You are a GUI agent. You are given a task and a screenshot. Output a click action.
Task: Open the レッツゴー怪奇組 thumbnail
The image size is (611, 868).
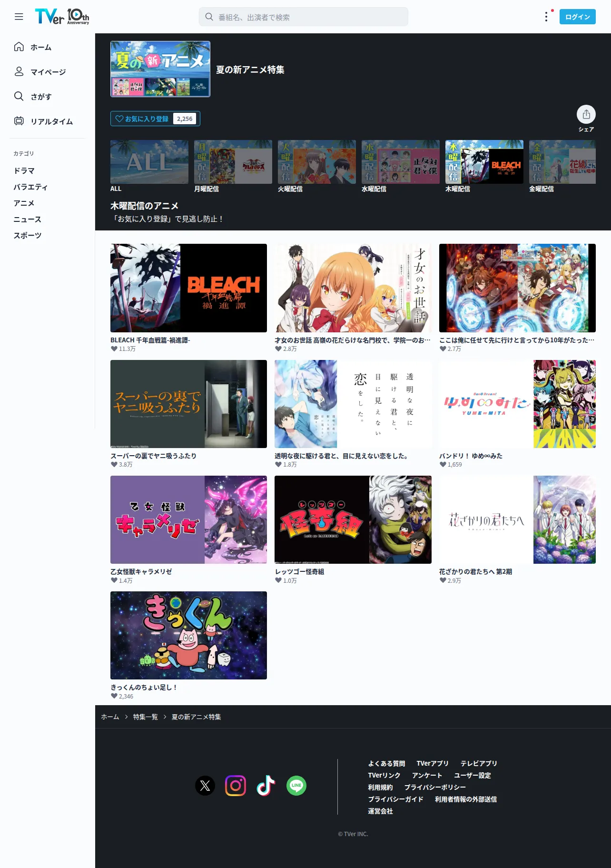click(x=353, y=519)
